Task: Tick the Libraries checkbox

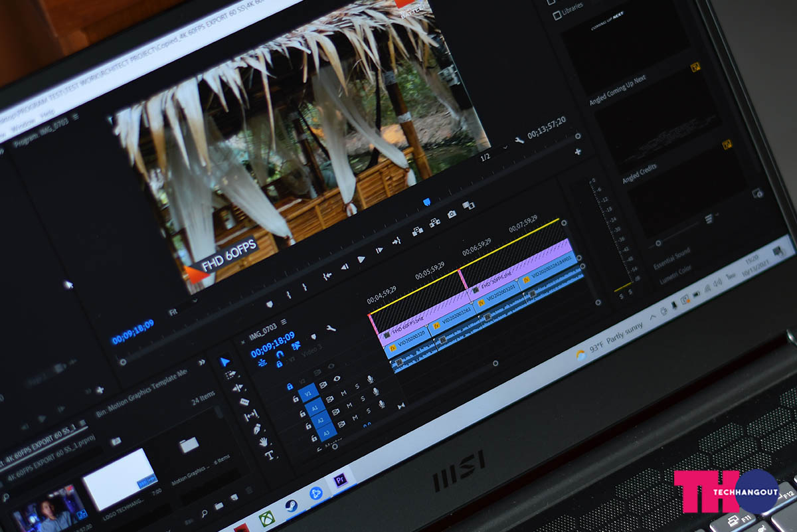Action: [557, 15]
